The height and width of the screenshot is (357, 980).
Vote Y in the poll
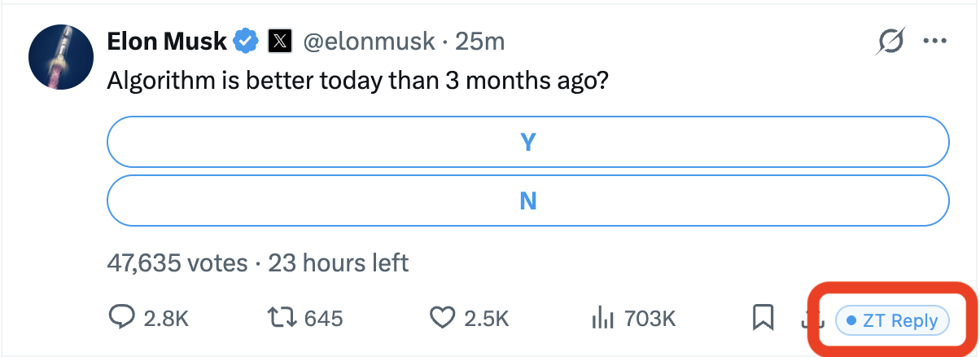click(528, 143)
